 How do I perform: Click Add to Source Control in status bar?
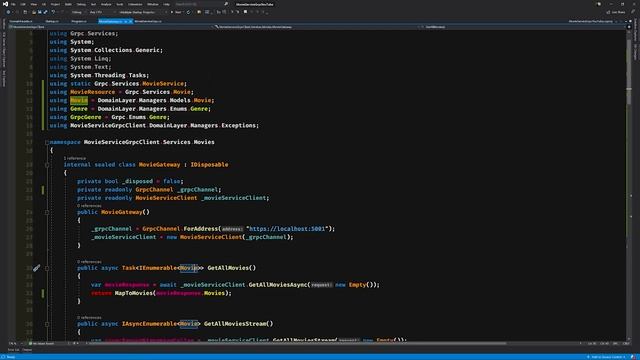[606, 357]
